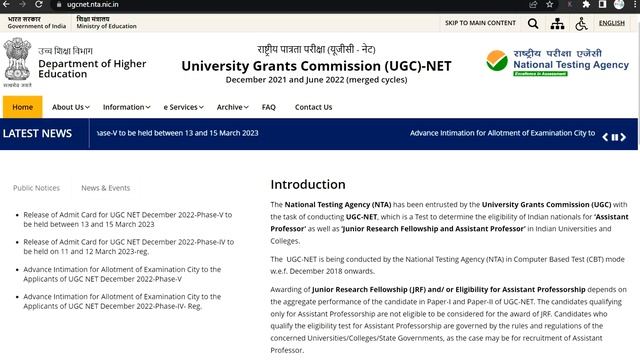
Task: Click the Ministry of Education link
Action: (106, 22)
